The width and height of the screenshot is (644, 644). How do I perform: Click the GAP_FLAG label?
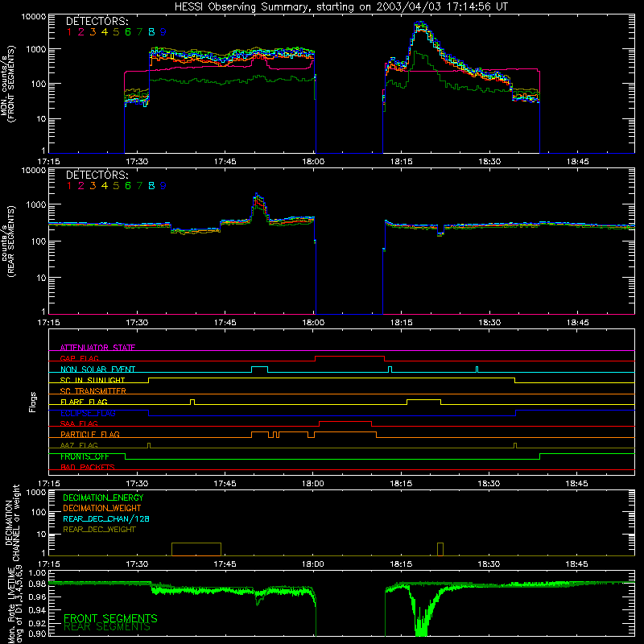[x=79, y=358]
